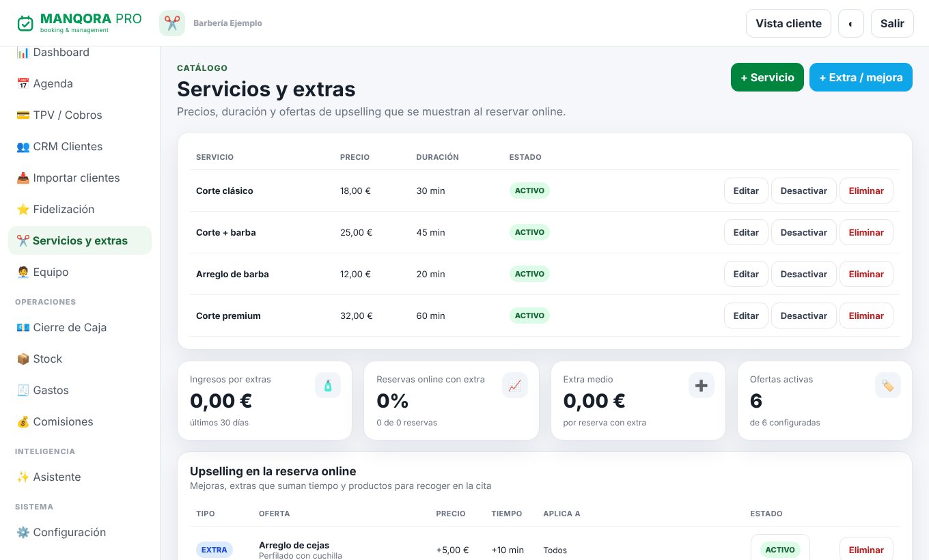Click the plus icon in Extra medio card
Viewport: 929px width, 560px height.
[702, 386]
